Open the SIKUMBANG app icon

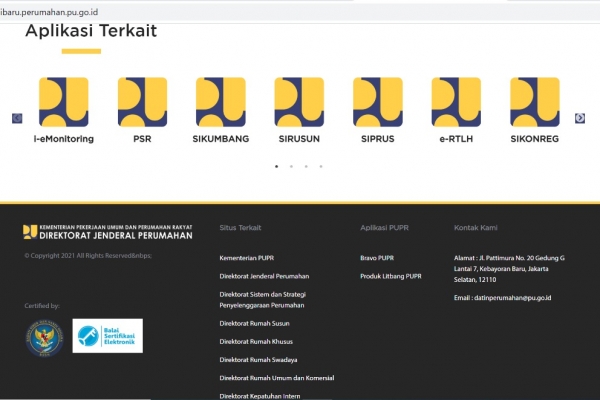coord(220,102)
